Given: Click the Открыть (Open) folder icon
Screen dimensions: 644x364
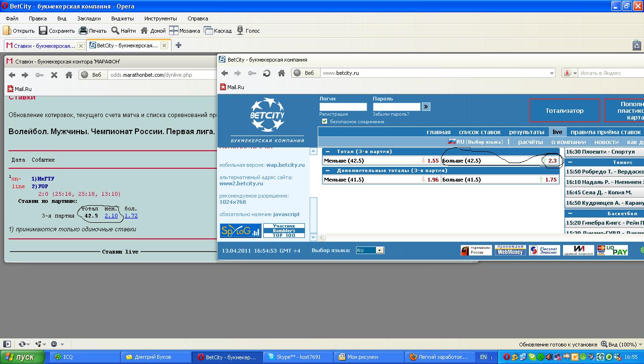Looking at the screenshot, I should pyautogui.click(x=7, y=31).
